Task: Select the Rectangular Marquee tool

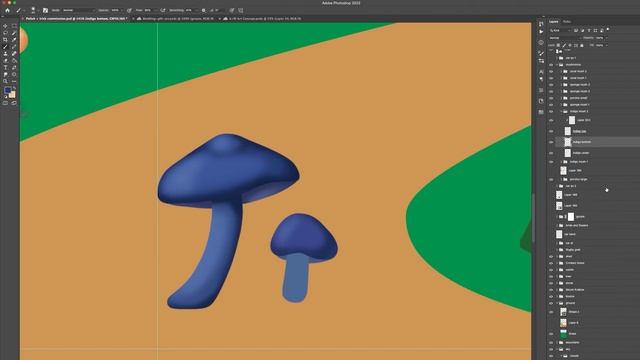Action: pos(14,26)
